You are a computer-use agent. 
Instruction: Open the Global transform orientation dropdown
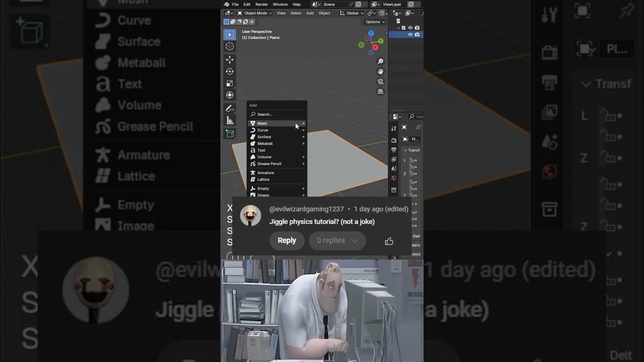[x=351, y=13]
